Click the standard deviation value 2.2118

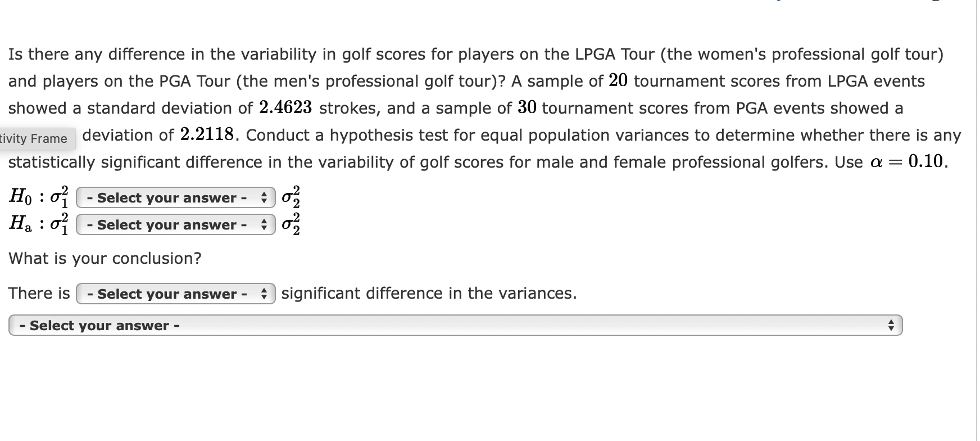coord(207,134)
